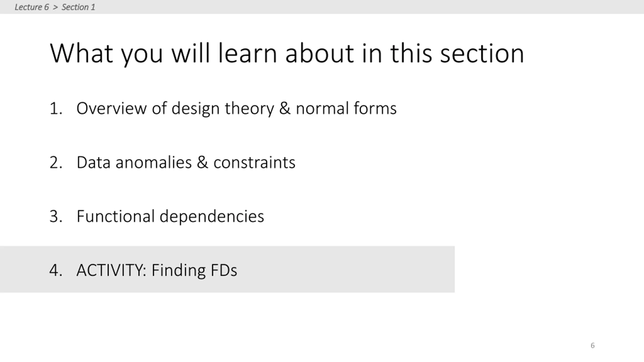The height and width of the screenshot is (362, 644).
Task: Click the word "What" in the title
Action: [81, 53]
